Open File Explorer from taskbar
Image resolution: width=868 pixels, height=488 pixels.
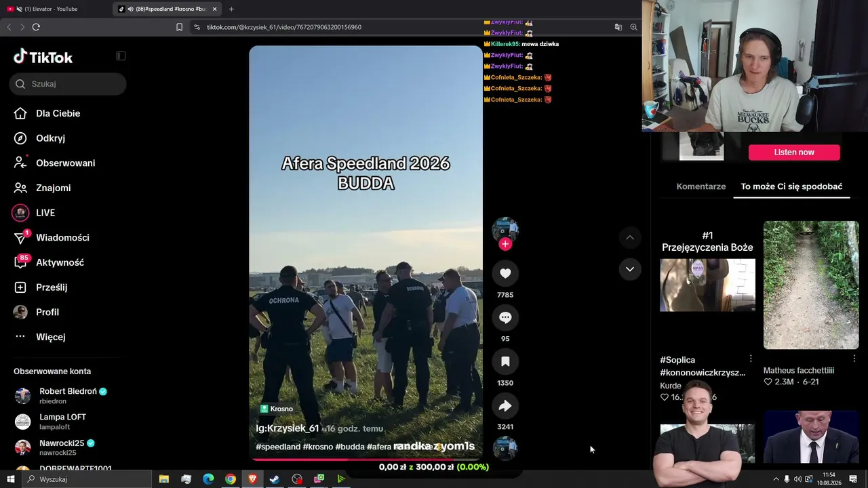click(164, 479)
